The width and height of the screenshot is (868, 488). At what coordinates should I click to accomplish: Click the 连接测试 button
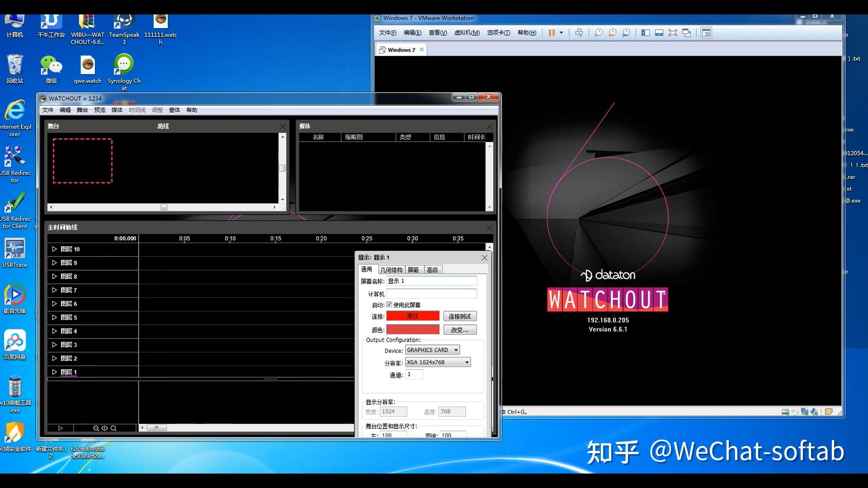tap(459, 316)
